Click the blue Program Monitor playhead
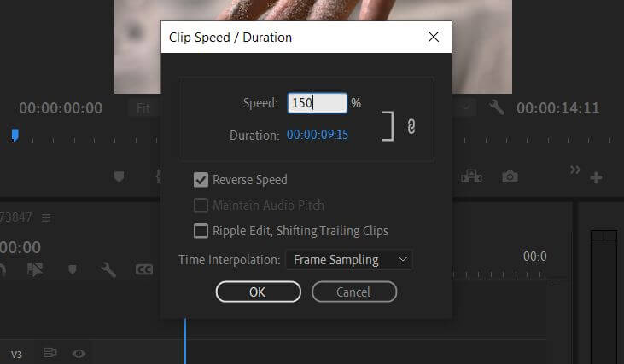The width and height of the screenshot is (624, 364). click(15, 135)
